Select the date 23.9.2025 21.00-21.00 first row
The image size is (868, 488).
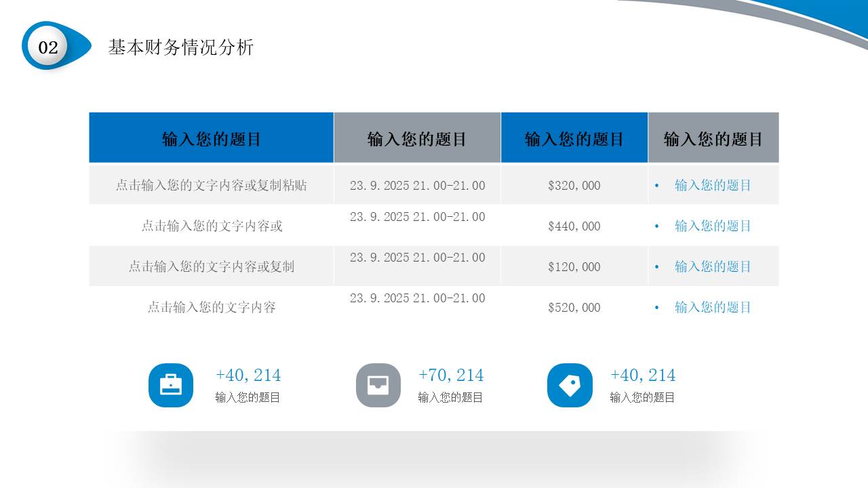(418, 185)
